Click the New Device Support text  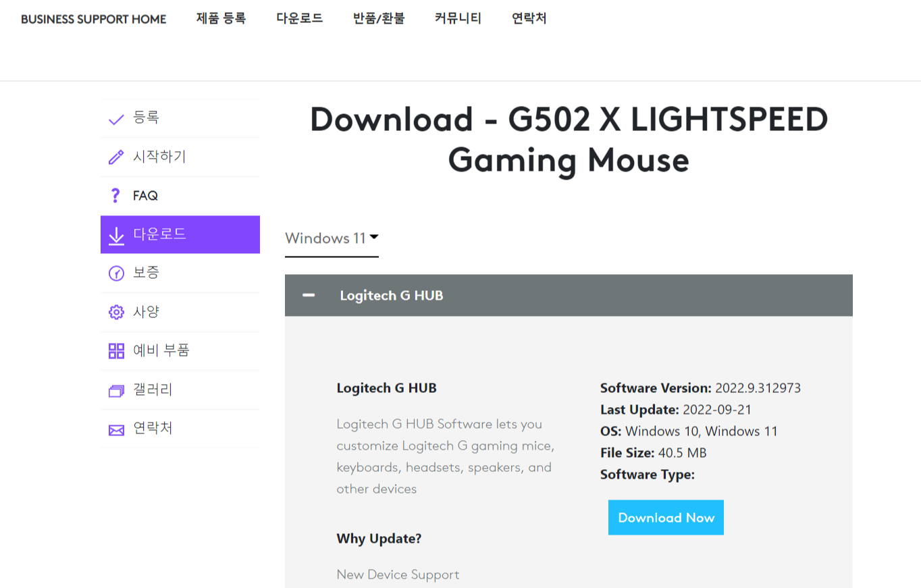(x=398, y=574)
